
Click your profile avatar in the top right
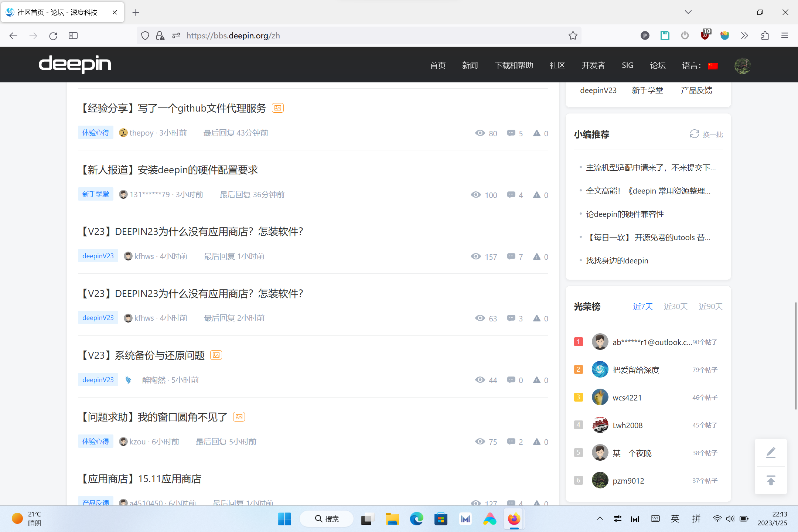[x=743, y=65]
